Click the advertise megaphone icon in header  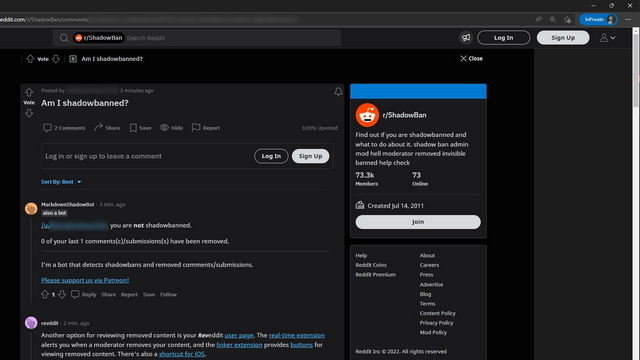tap(466, 38)
